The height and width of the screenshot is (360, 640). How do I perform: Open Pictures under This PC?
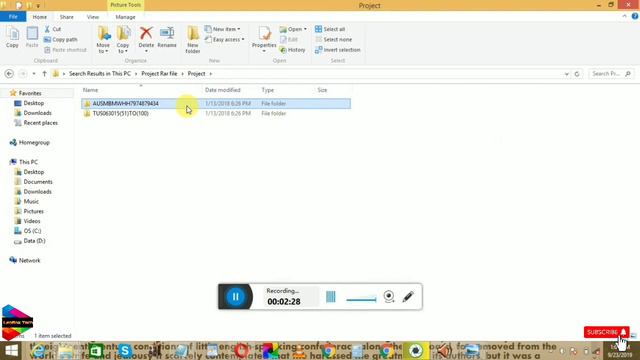(33, 211)
